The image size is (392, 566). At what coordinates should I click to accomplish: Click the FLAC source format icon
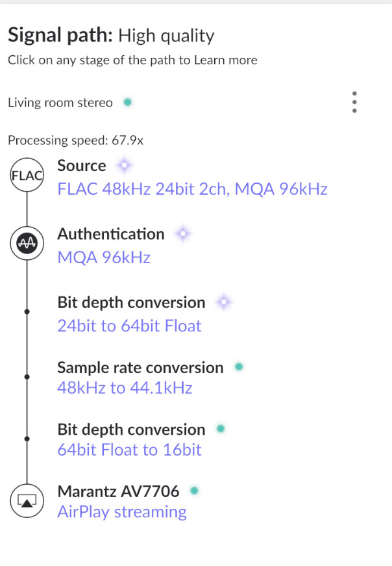pyautogui.click(x=27, y=175)
